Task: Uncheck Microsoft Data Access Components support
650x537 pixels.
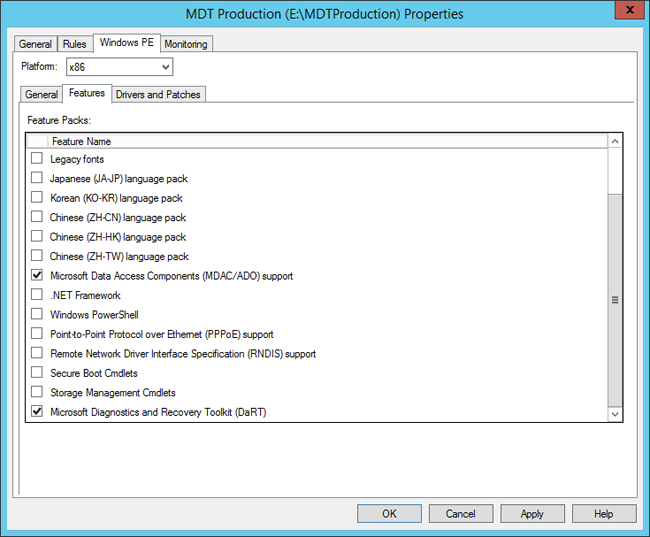Action: [37, 276]
